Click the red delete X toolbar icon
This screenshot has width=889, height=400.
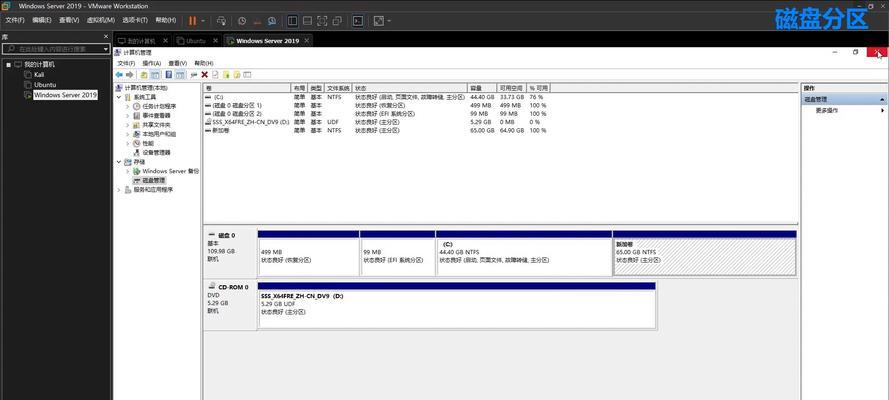(204, 74)
